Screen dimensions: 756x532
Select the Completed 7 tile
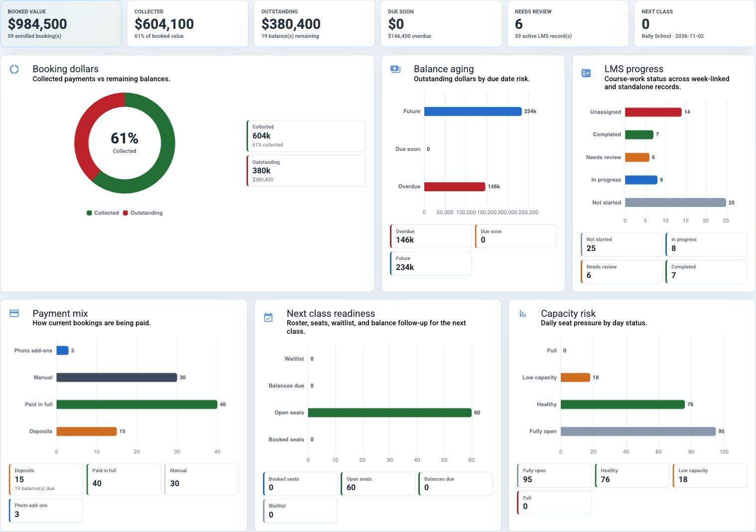point(706,271)
